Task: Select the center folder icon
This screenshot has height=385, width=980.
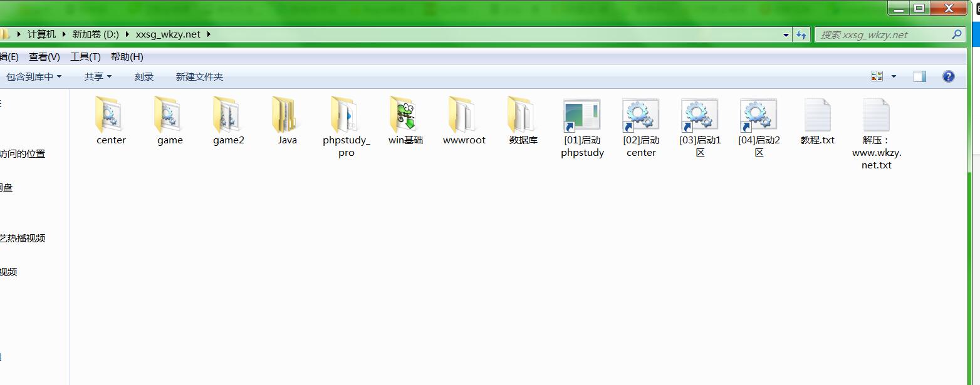Action: point(111,116)
